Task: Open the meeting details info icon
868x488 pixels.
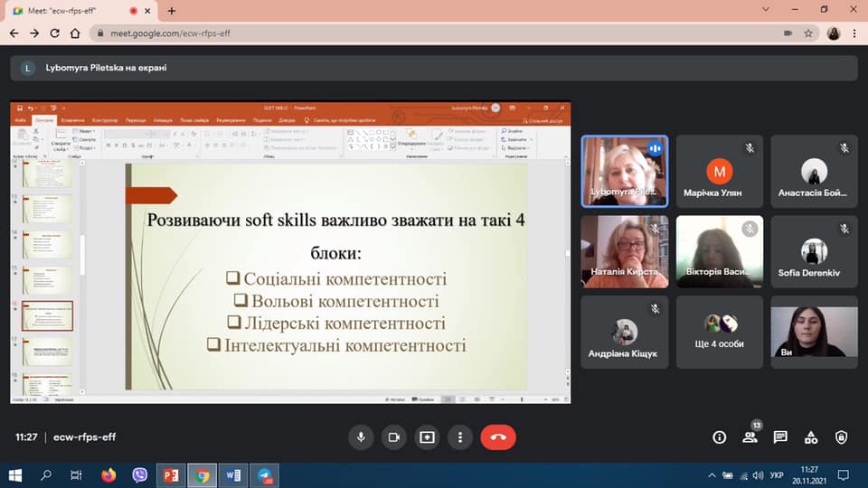Action: click(720, 437)
